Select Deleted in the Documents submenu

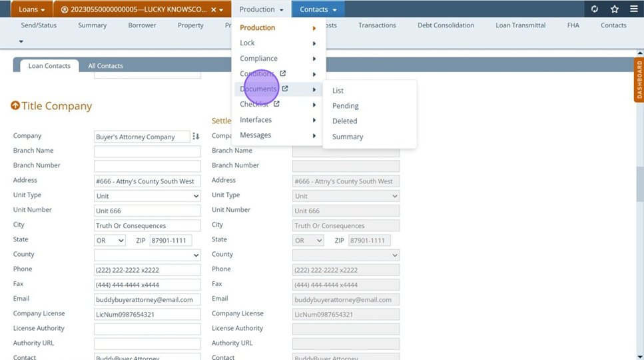click(x=344, y=121)
